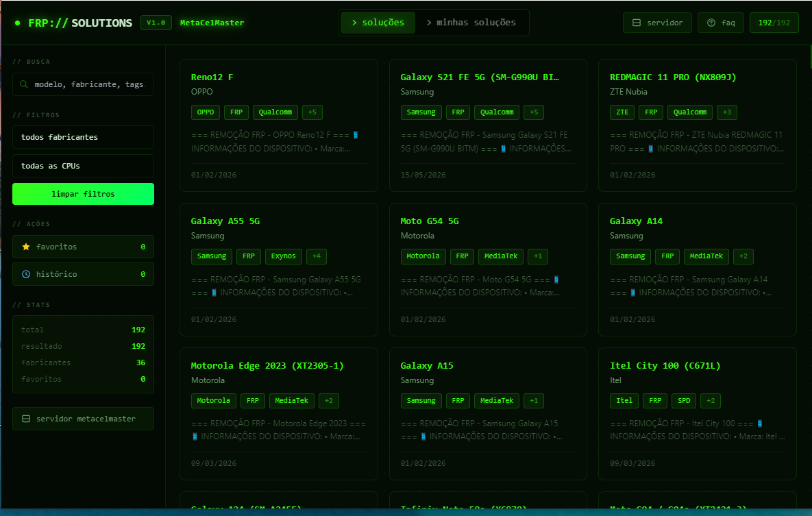Expand +1 tags on Moto G54 5G card
812x516 pixels.
click(x=538, y=256)
